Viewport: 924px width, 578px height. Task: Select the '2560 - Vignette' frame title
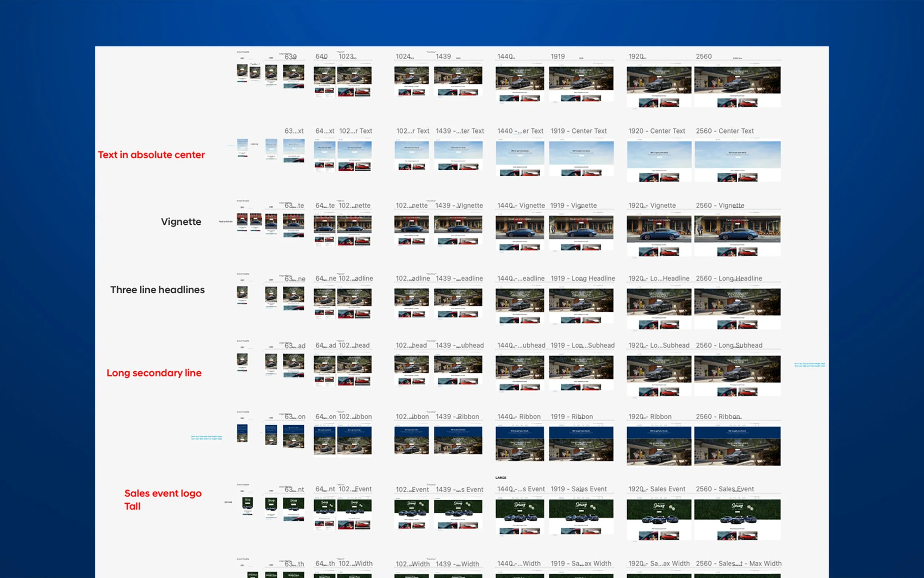[720, 206]
